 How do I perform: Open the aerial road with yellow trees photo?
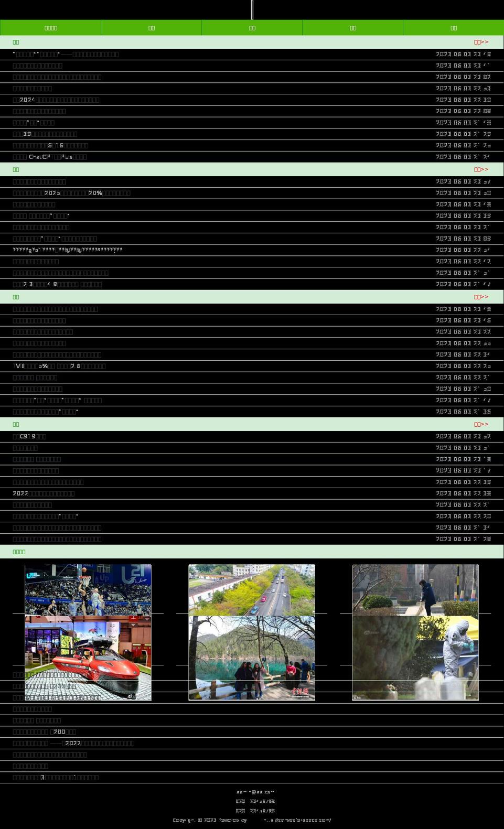(x=252, y=590)
